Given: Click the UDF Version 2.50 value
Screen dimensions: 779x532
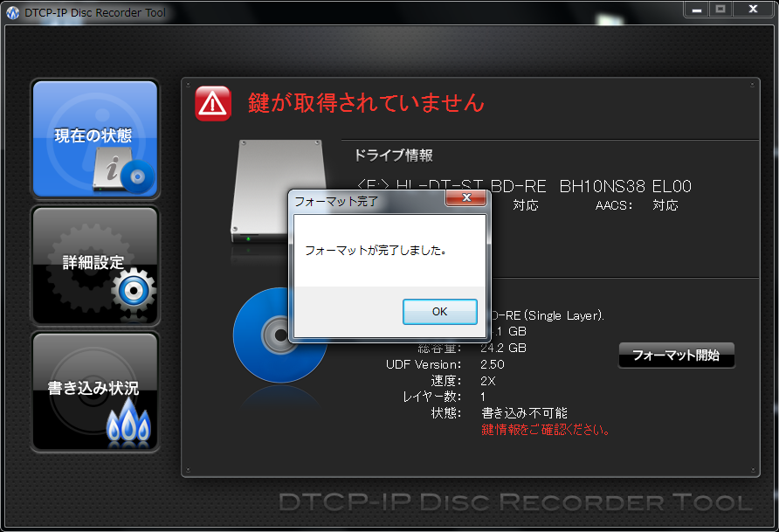Looking at the screenshot, I should 493,364.
